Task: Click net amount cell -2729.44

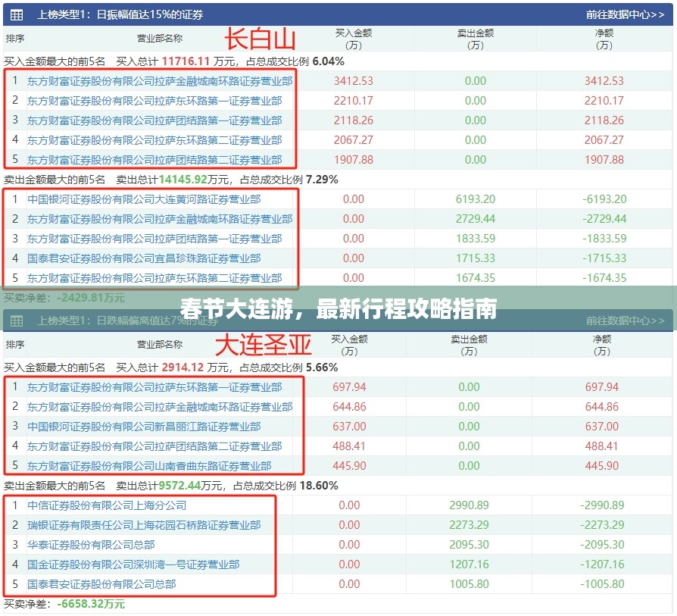Action: [604, 220]
